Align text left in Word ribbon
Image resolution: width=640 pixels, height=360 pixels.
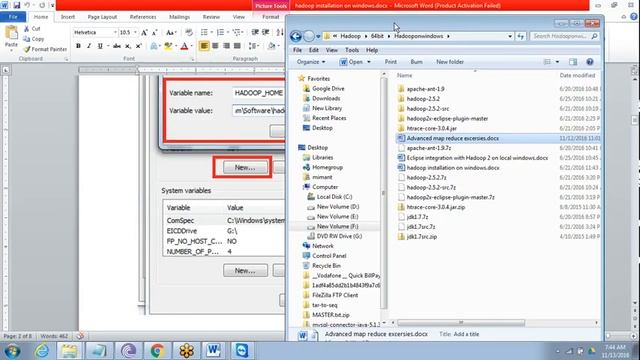(204, 46)
